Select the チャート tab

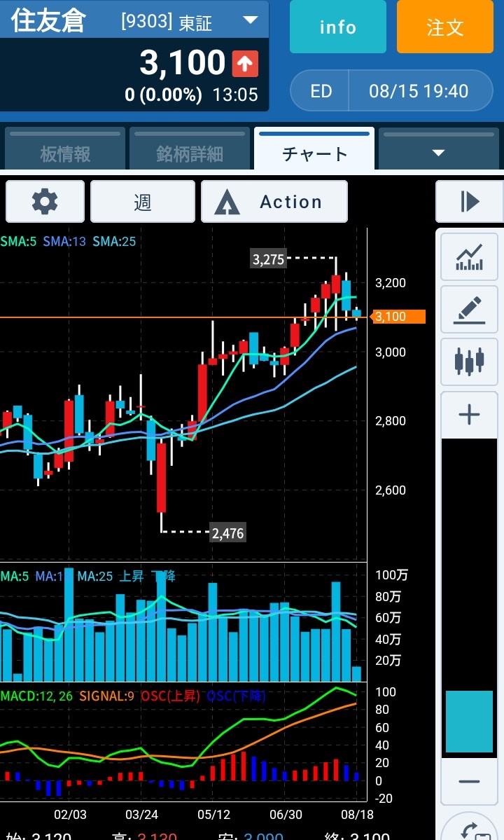314,153
